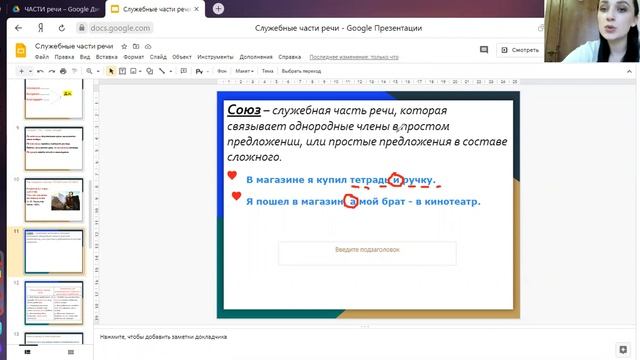Click the insert image icon
Screen dimensions: 640x360
click(133, 71)
